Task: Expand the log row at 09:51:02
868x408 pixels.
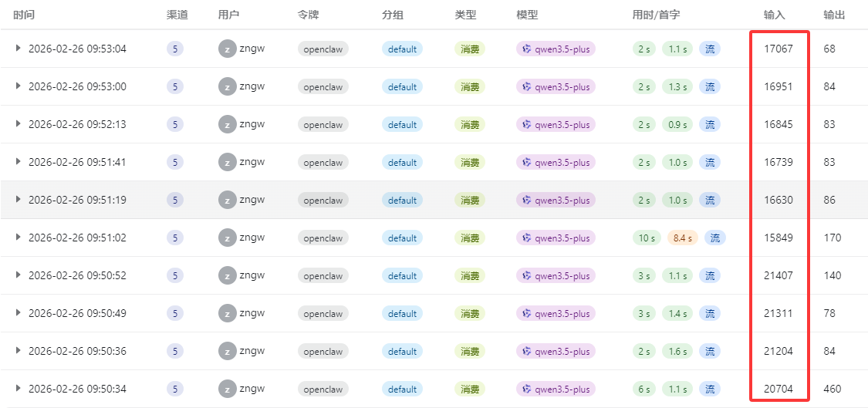Action: click(19, 238)
